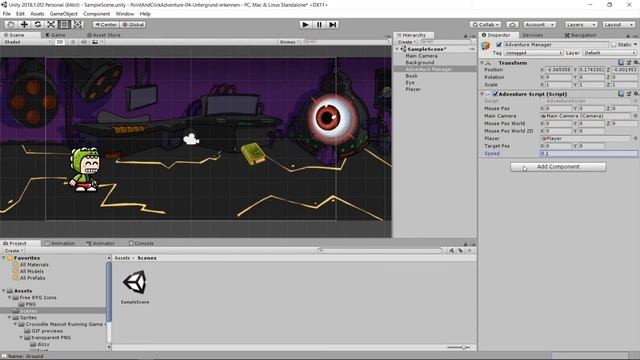
Task: Open the File menu
Action: [7, 13]
